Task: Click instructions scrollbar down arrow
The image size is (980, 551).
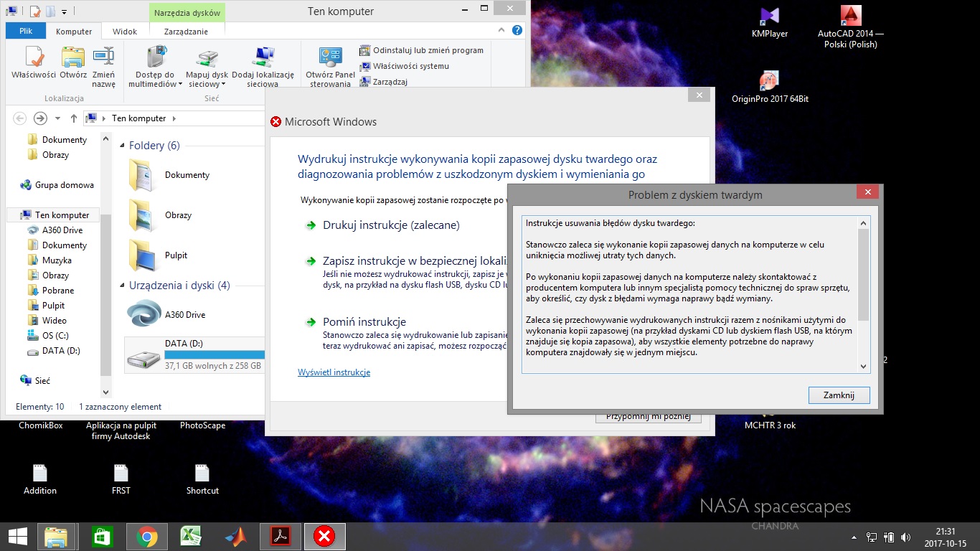Action: tap(863, 367)
